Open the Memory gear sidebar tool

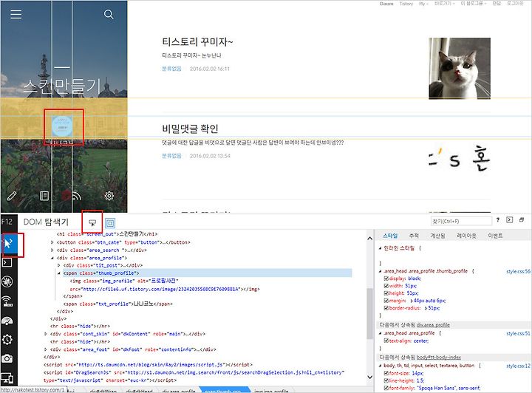(x=7, y=339)
